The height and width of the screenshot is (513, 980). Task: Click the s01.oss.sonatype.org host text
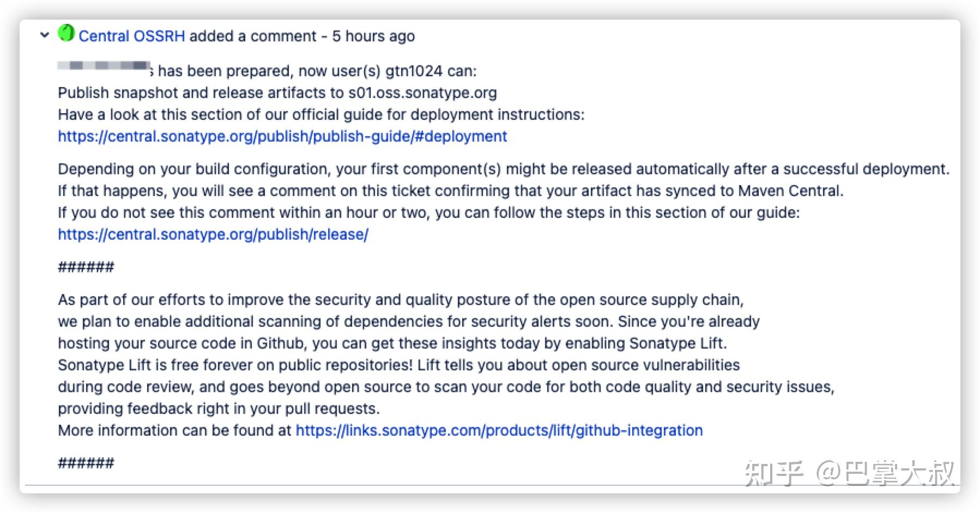click(x=422, y=93)
